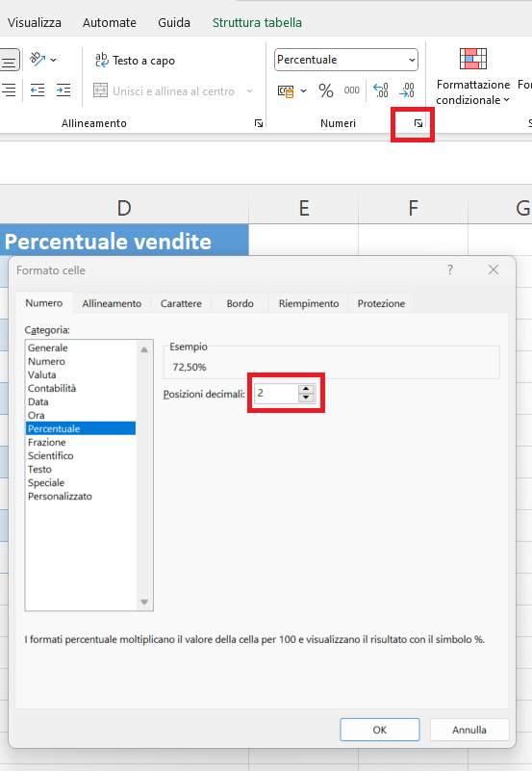Viewport: 532px width, 771px height.
Task: Open the Visualizza ribbon tab
Action: tap(35, 22)
